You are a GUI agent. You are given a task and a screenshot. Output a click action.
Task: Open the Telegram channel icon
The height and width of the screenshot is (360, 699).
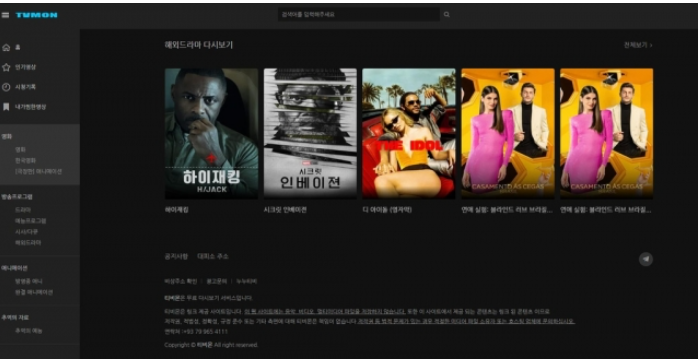click(646, 259)
